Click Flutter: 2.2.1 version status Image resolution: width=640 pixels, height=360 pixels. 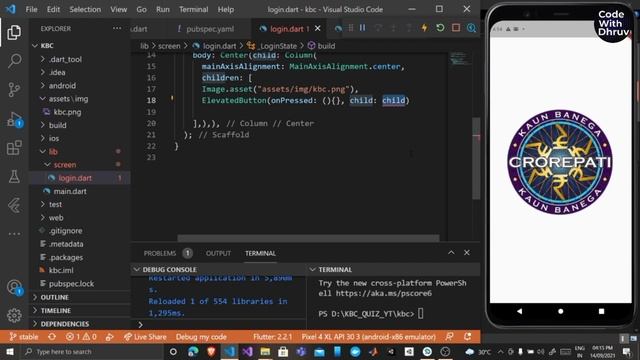pos(273,337)
